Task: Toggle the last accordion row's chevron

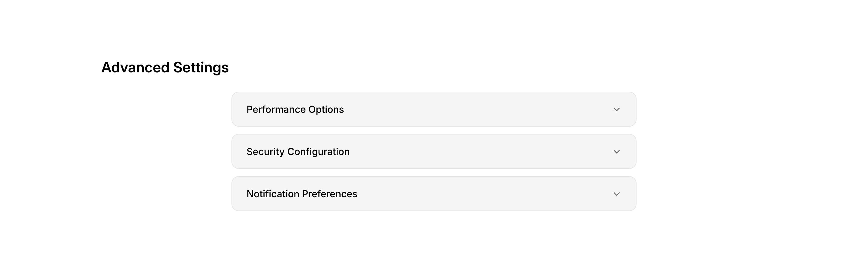Action: pos(616,194)
